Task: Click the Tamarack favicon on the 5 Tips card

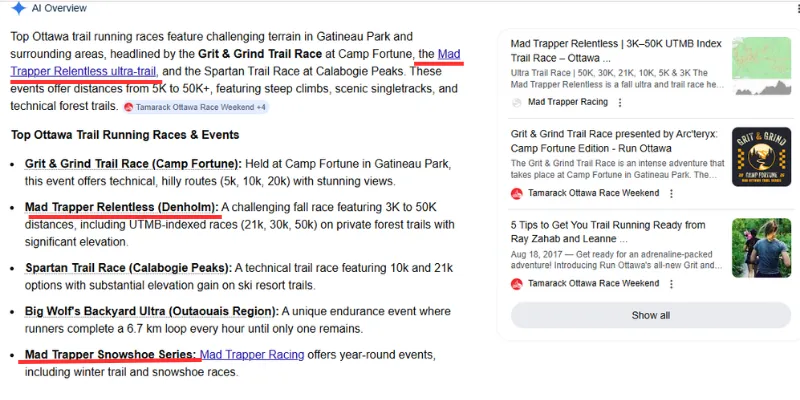Action: [x=517, y=284]
